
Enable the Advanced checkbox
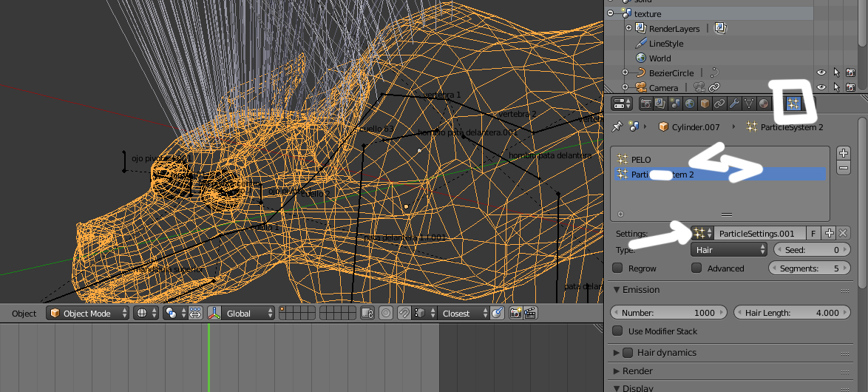tap(697, 268)
